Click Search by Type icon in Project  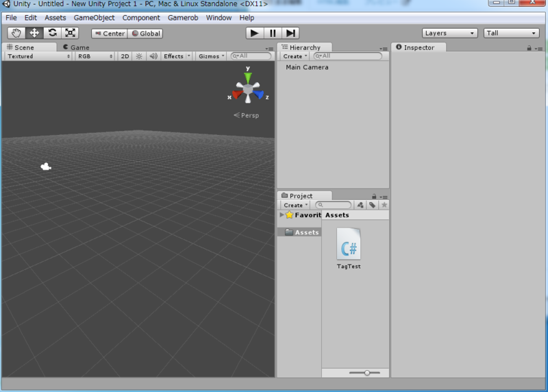pos(360,206)
